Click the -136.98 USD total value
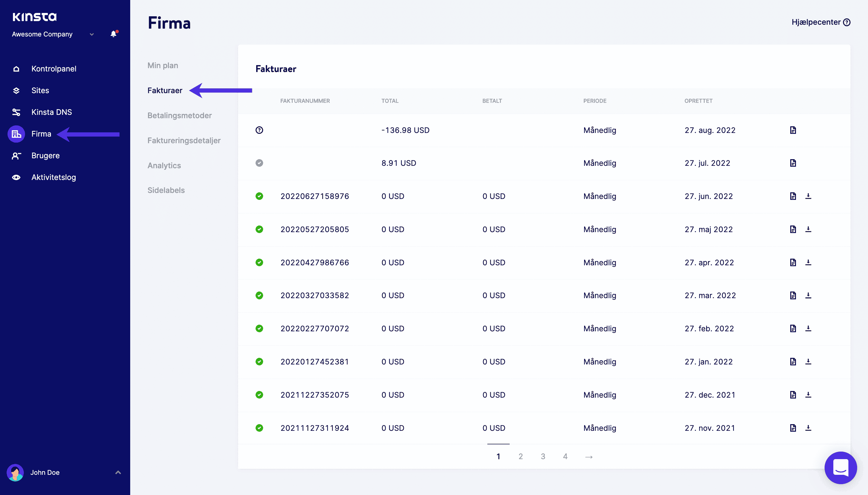The height and width of the screenshot is (495, 868). [x=405, y=130]
